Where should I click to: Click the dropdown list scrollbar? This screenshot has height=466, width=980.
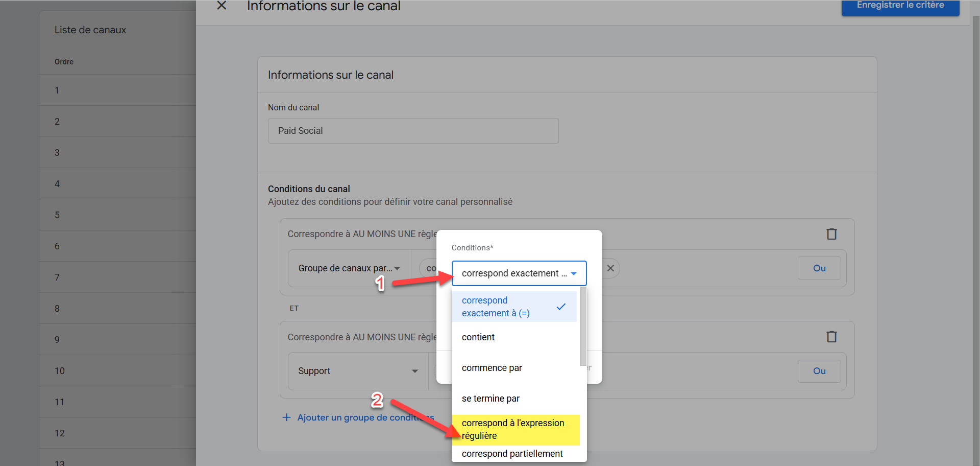click(583, 327)
